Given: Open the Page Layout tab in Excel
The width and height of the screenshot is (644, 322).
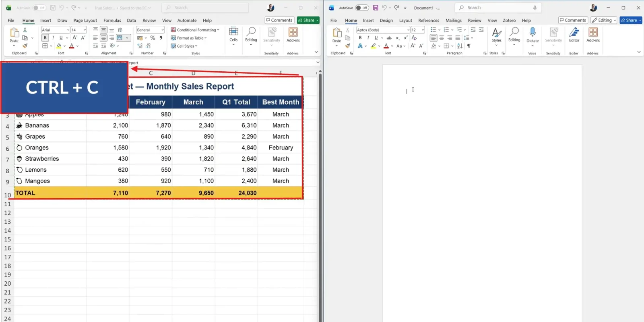Looking at the screenshot, I should [85, 20].
